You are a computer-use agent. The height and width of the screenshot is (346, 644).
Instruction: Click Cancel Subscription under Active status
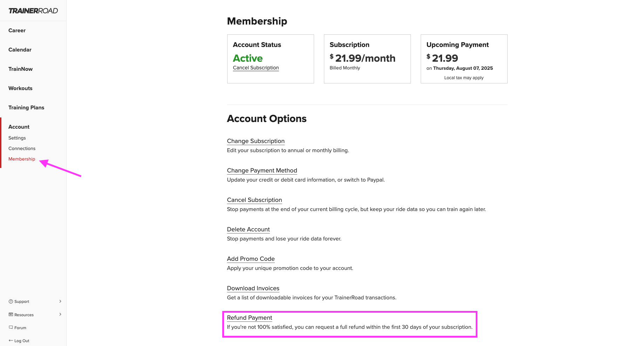pos(256,68)
